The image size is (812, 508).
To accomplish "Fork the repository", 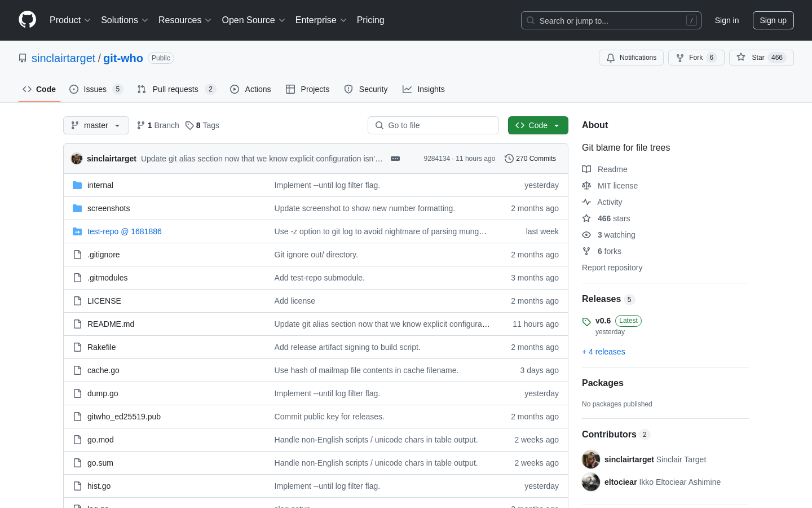I will (x=696, y=58).
